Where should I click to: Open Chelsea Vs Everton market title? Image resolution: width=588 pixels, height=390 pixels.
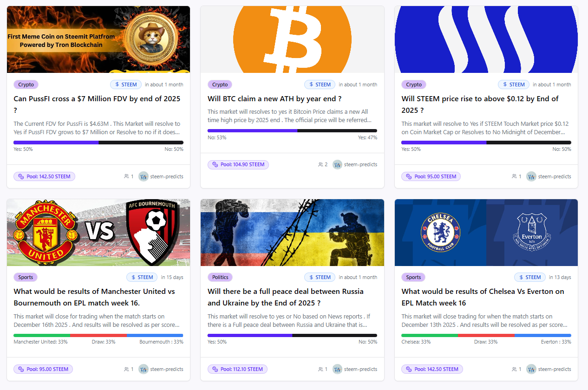[483, 297]
